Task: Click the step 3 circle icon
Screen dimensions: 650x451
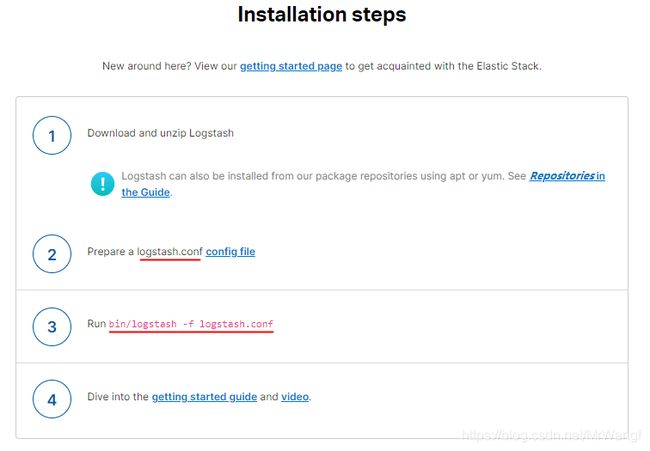Action: pyautogui.click(x=52, y=327)
